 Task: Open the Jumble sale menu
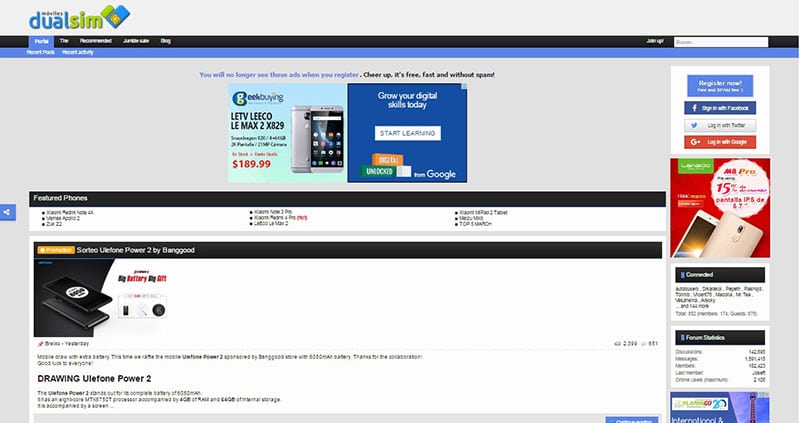tap(136, 41)
